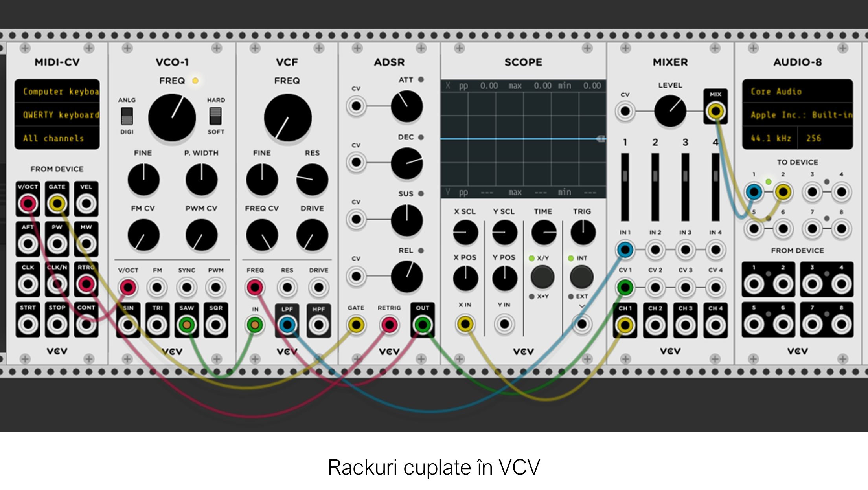Toggle the ANLG/DIGI switch on VCO-1
The image size is (868, 490).
pos(127,116)
